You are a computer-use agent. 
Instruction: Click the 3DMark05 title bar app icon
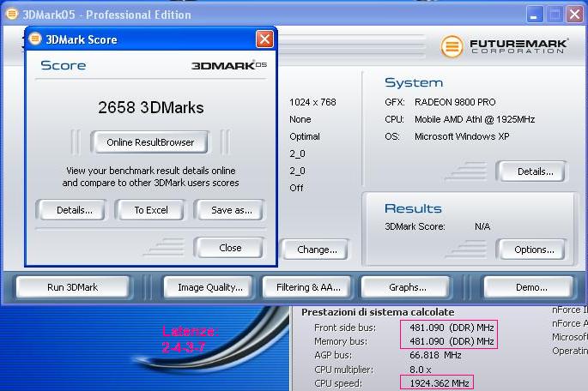[x=12, y=15]
